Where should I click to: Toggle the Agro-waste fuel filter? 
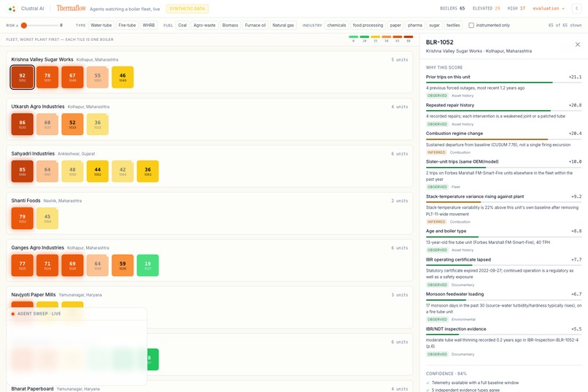(x=204, y=25)
